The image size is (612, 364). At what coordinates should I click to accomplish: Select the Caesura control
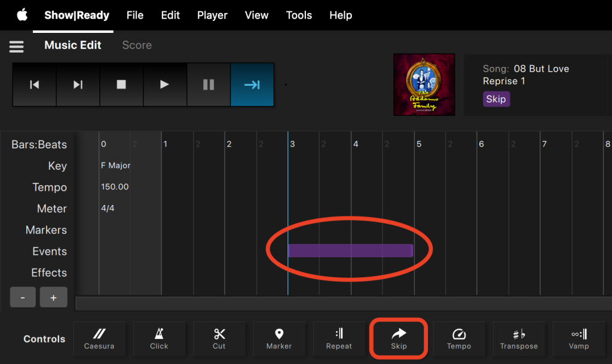point(99,339)
